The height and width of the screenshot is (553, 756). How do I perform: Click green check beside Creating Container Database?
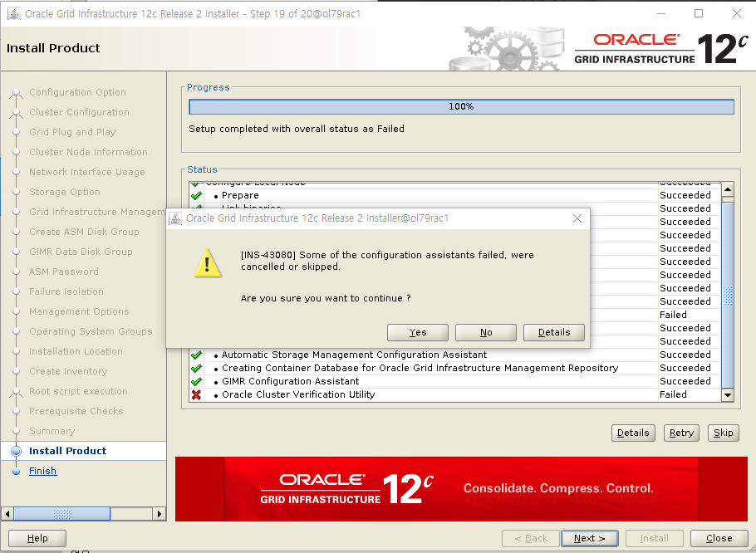[x=196, y=368]
